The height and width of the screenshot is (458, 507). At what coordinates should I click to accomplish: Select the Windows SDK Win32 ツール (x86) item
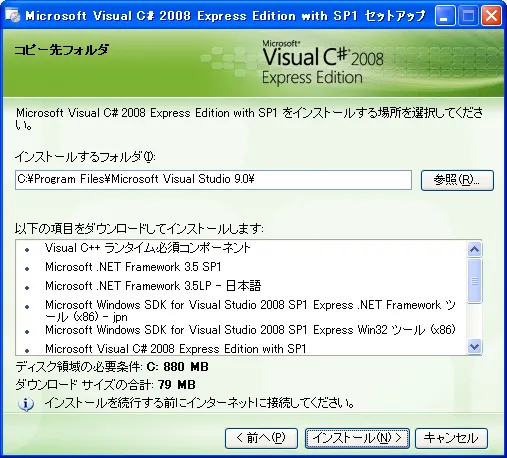point(250,330)
